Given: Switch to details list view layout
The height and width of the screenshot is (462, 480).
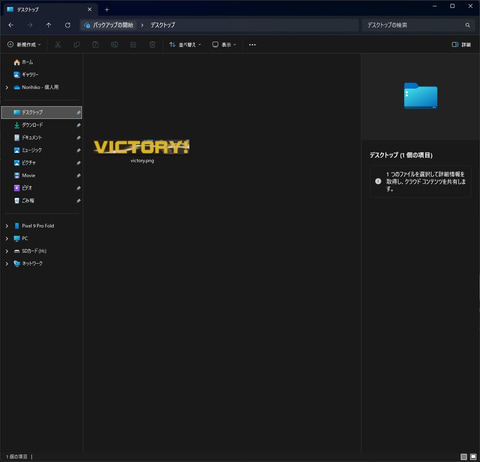Looking at the screenshot, I should (x=464, y=457).
